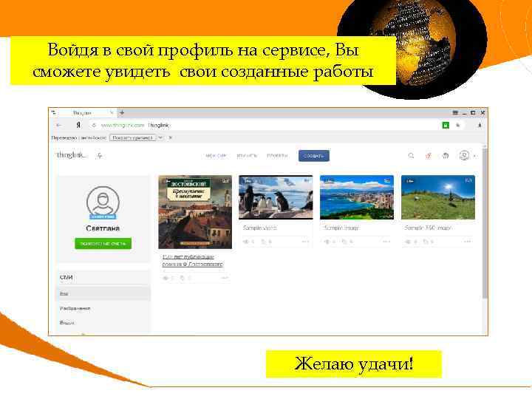Click the Dostoevsky novel publication title link
The height and width of the screenshot is (399, 532).
[x=193, y=260]
